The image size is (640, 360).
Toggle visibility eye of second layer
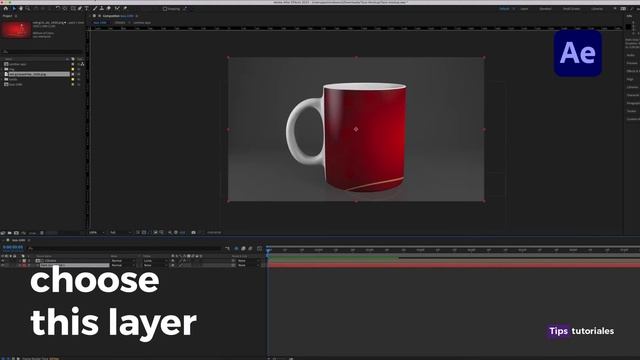click(3, 265)
